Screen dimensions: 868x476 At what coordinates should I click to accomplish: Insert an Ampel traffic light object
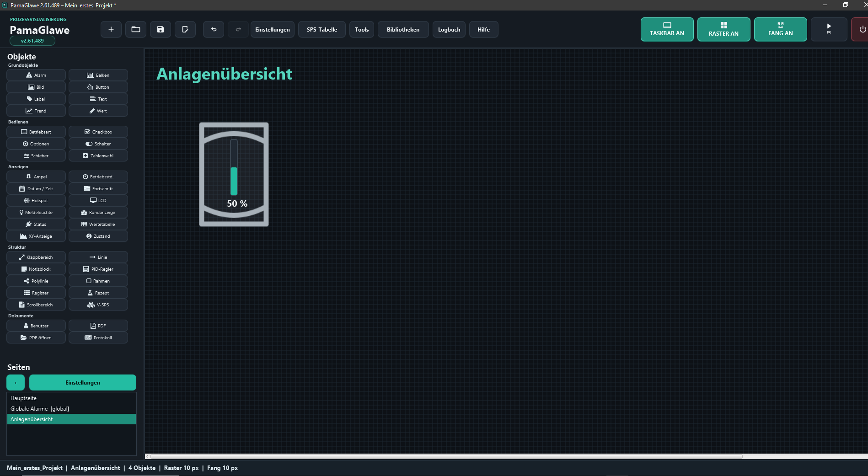point(36,176)
